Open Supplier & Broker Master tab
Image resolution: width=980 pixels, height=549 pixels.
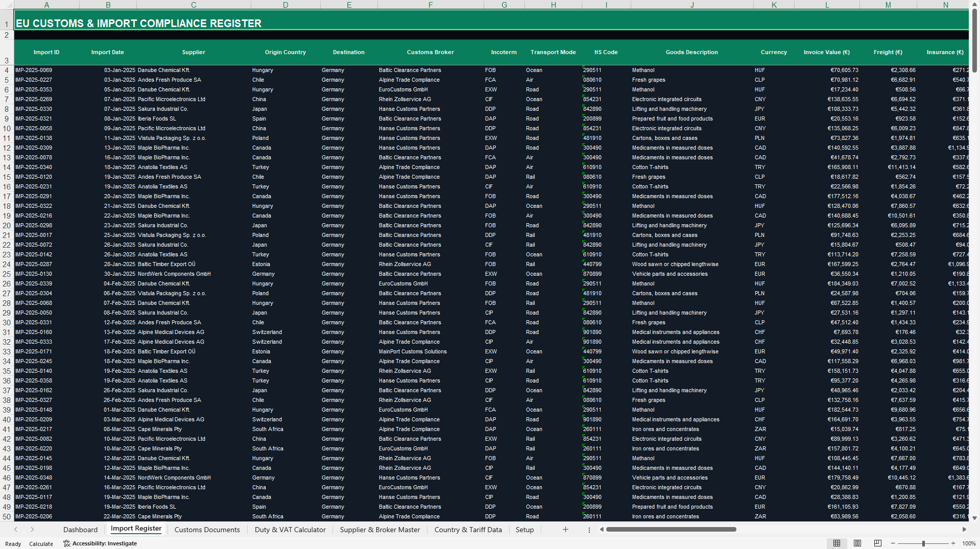click(380, 530)
